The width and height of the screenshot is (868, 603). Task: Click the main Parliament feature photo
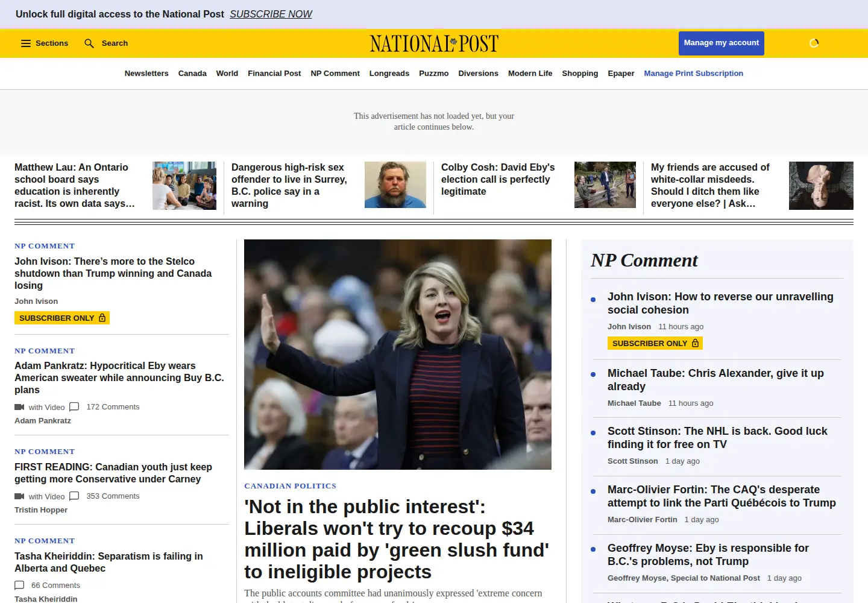tap(398, 355)
